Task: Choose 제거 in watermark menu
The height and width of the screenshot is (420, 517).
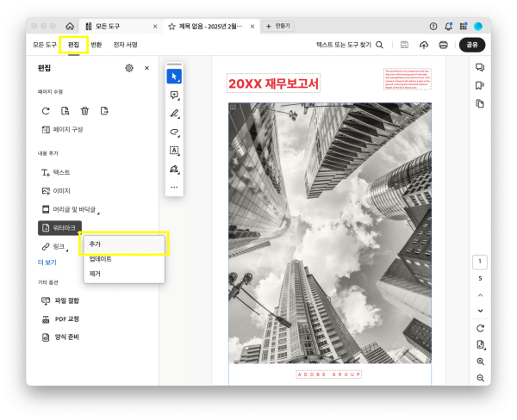Action: click(x=123, y=274)
